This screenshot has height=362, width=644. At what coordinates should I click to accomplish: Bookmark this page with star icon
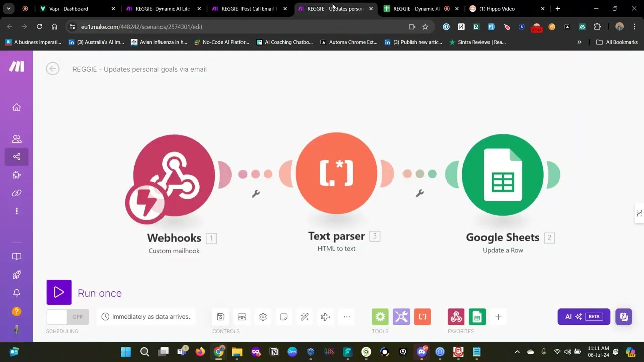tap(425, 27)
